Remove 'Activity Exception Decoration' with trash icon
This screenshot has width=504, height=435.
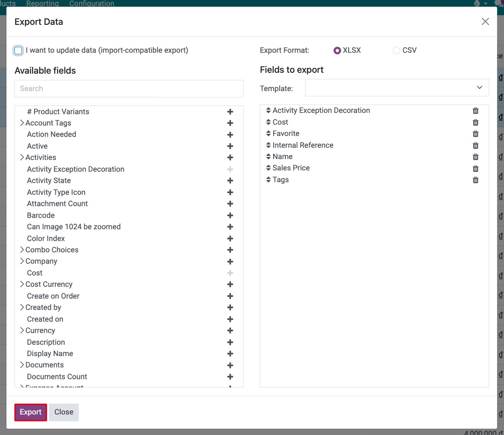pyautogui.click(x=475, y=111)
